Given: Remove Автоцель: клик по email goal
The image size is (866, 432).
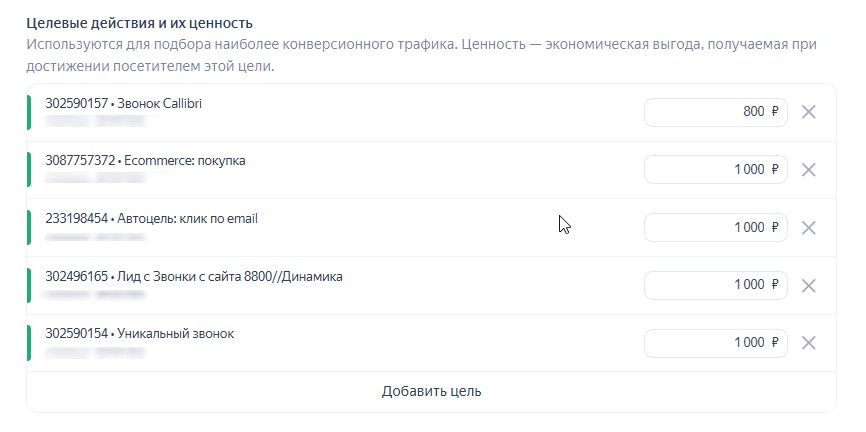Looking at the screenshot, I should (x=809, y=228).
